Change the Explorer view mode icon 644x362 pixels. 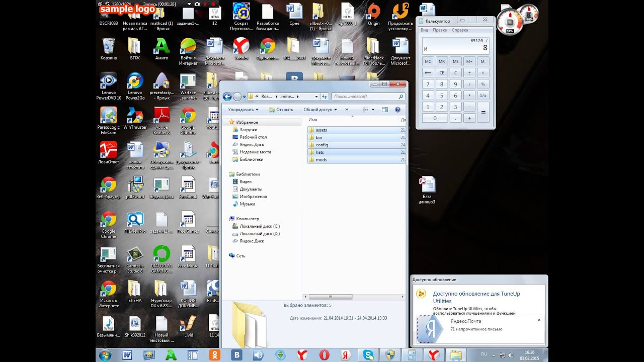coord(366,109)
